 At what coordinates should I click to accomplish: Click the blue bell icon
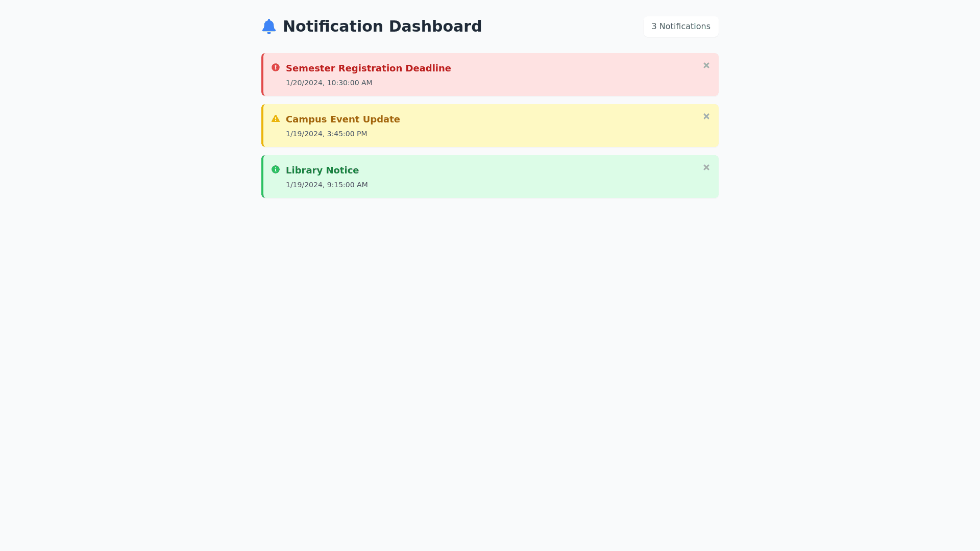click(x=269, y=27)
